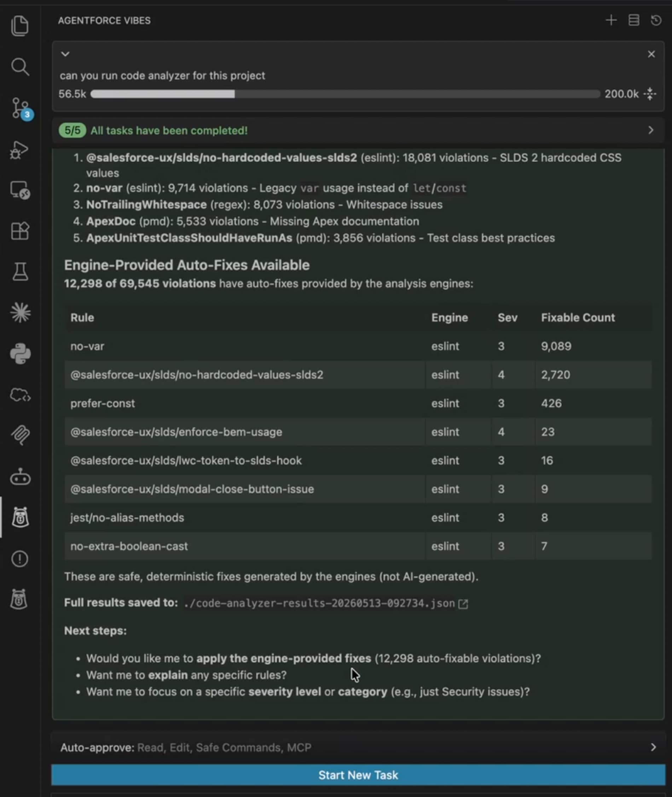Click the 'AGENTFORCE VIBES' panel title

[x=104, y=21]
